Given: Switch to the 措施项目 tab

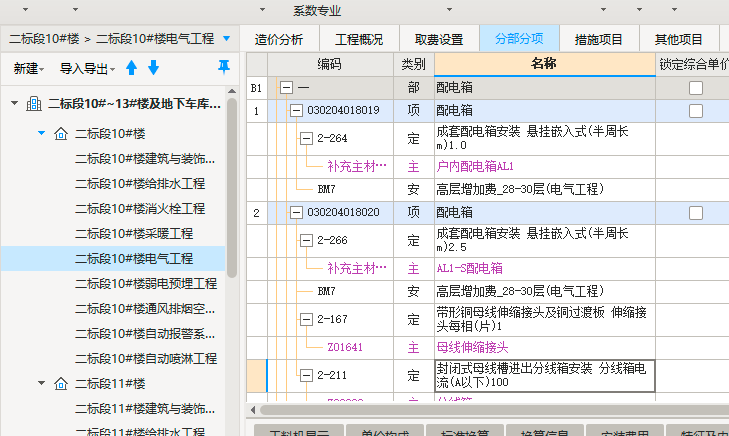Looking at the screenshot, I should coord(599,39).
